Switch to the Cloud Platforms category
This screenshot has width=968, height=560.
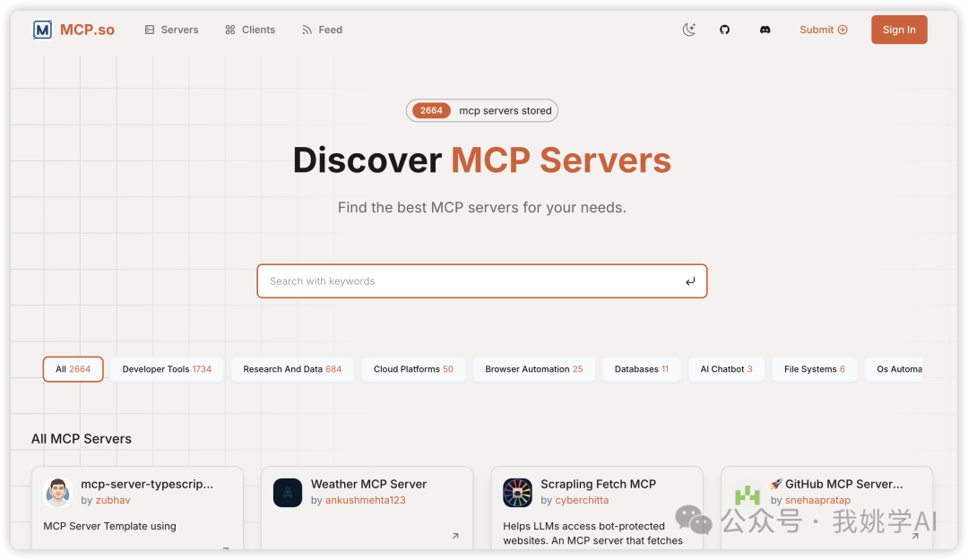click(x=412, y=368)
